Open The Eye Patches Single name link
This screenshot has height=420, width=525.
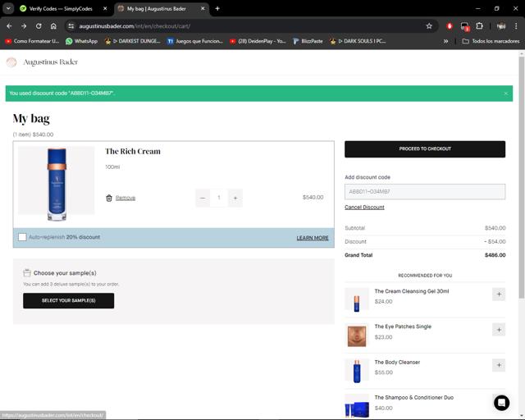pos(403,326)
